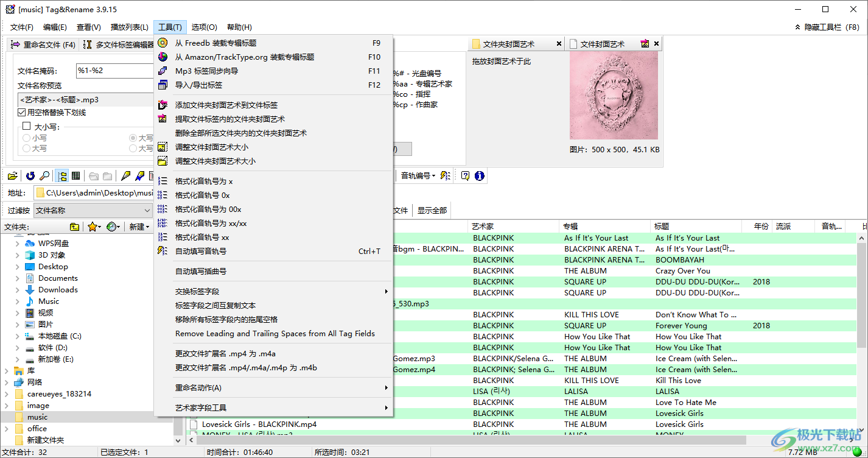Open the 音轨编号 toolbar dropdown
868x458 pixels.
coord(418,176)
